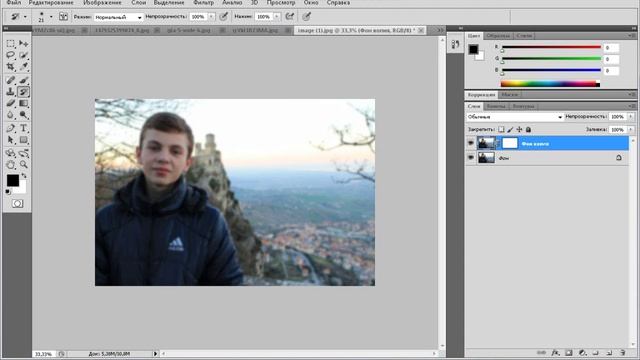Select the Zoom tool
640x360 pixels.
tap(23, 164)
